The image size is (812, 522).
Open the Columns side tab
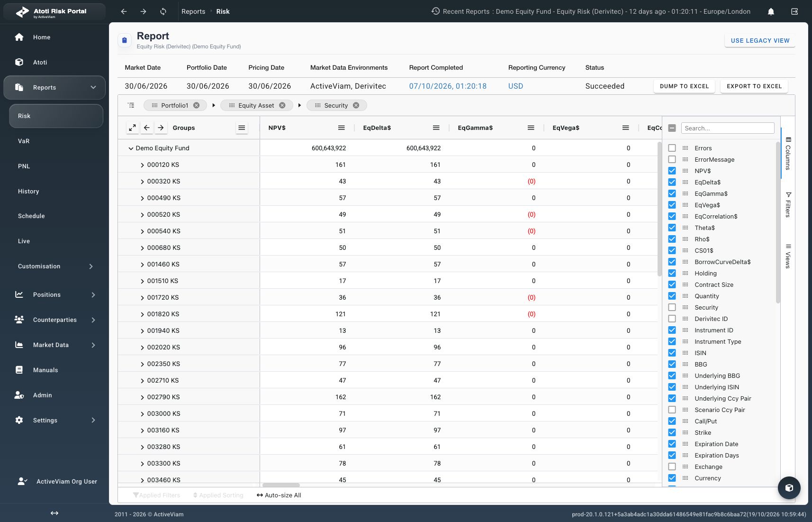click(x=788, y=154)
